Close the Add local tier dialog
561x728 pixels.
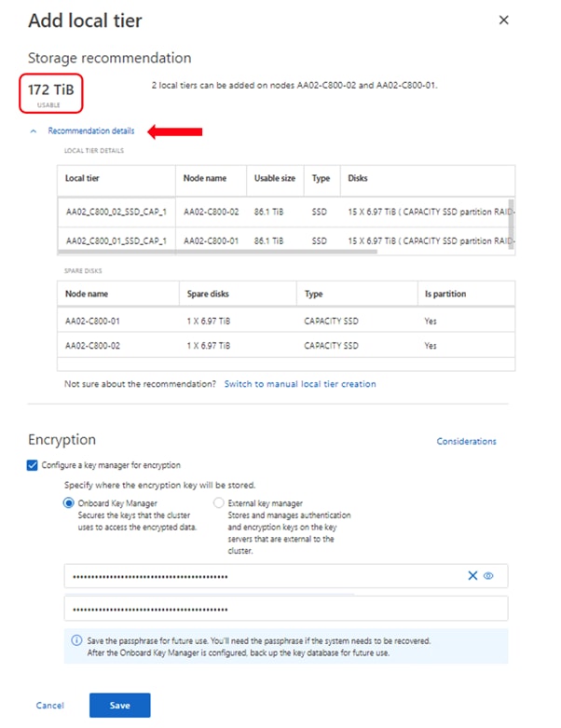click(503, 20)
